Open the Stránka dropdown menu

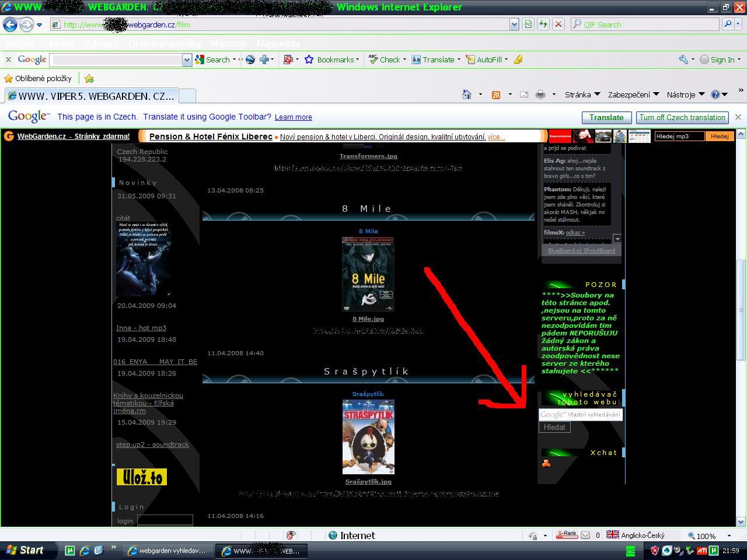pyautogui.click(x=582, y=94)
